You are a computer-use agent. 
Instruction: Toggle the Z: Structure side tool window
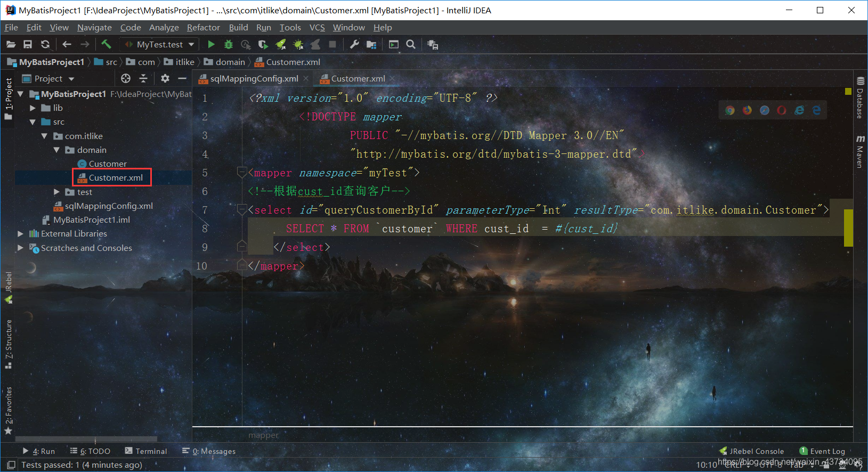[x=9, y=344]
